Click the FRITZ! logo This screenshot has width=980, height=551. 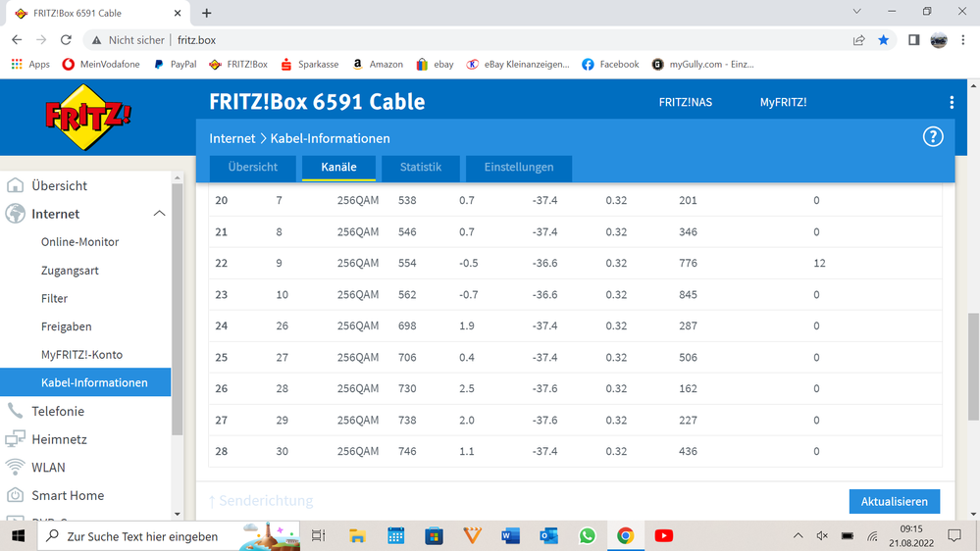[x=87, y=118]
